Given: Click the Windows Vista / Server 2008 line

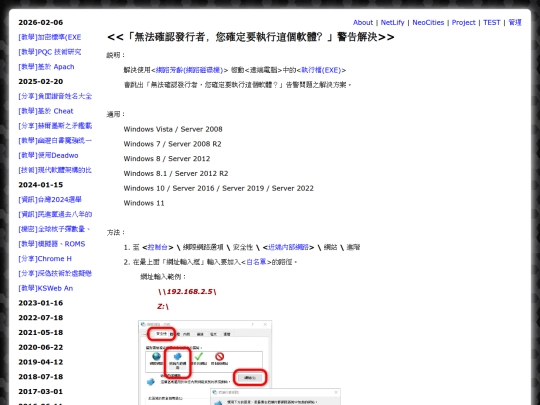Looking at the screenshot, I should click(173, 129).
